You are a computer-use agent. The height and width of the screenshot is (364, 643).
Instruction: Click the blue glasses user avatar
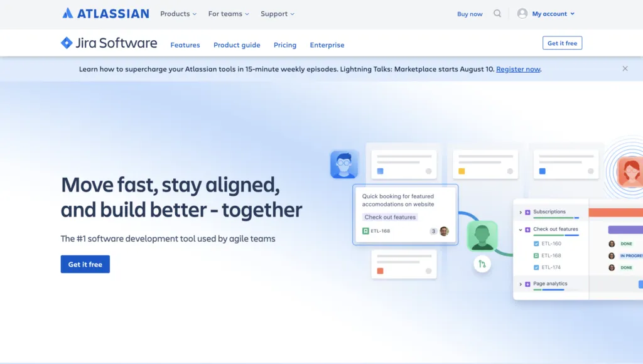click(x=344, y=164)
